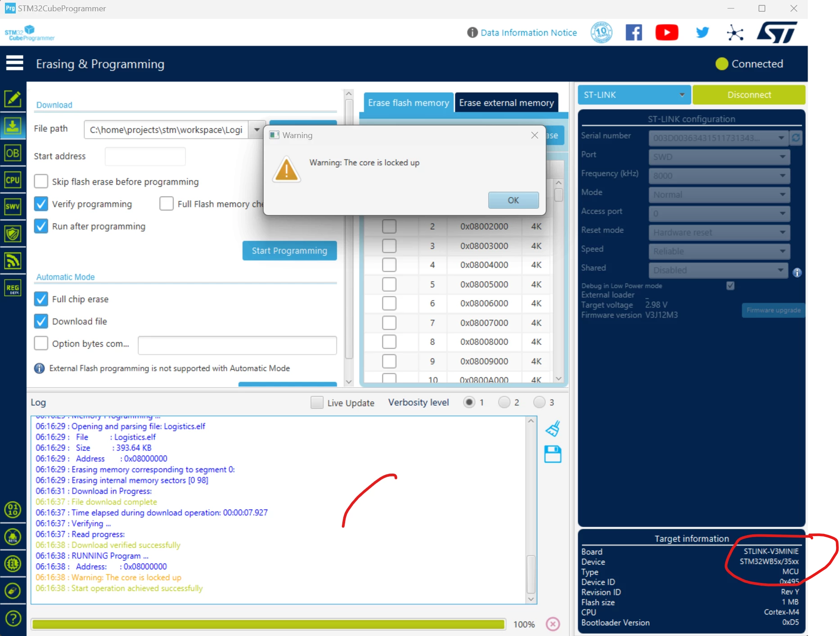Switch to Erase flash memory tab
This screenshot has width=840, height=636.
(408, 103)
